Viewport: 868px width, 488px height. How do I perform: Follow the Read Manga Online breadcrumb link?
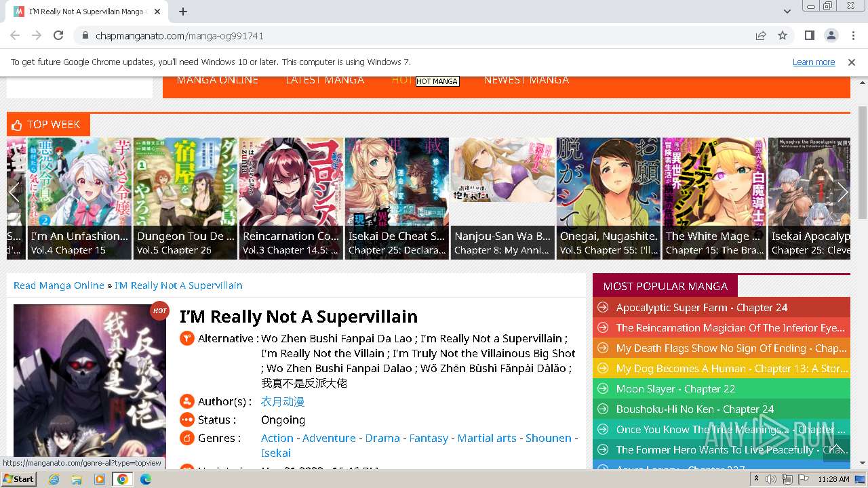click(x=59, y=285)
